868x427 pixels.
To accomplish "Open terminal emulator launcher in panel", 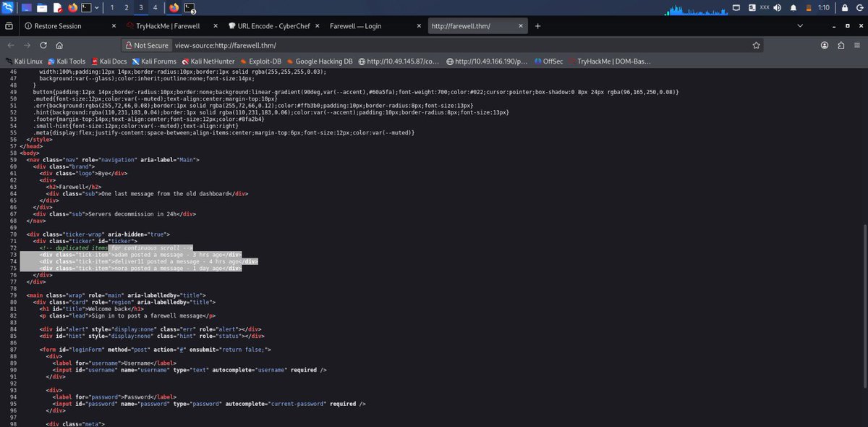I will pyautogui.click(x=87, y=8).
